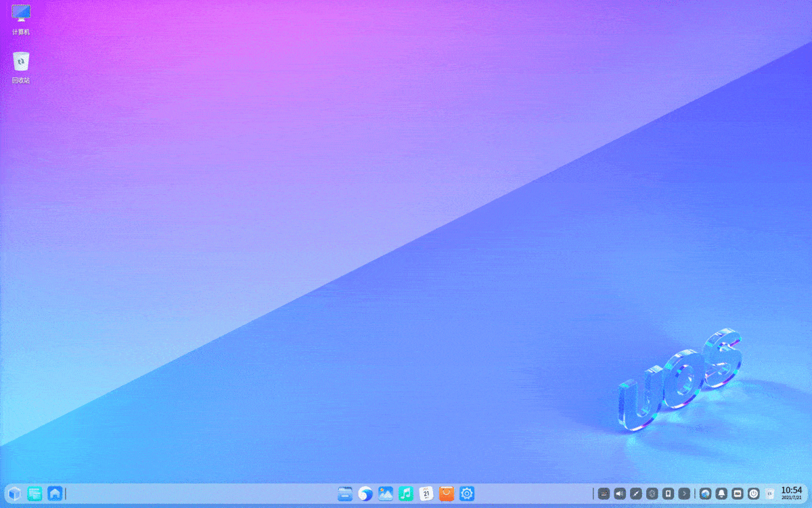Click the first tray icon left of volume
This screenshot has width=812, height=508.
[604, 494]
